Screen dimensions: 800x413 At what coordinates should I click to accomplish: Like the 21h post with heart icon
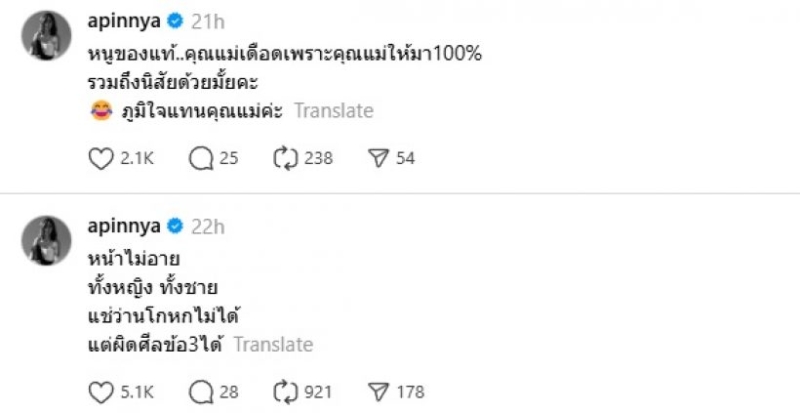(100, 158)
